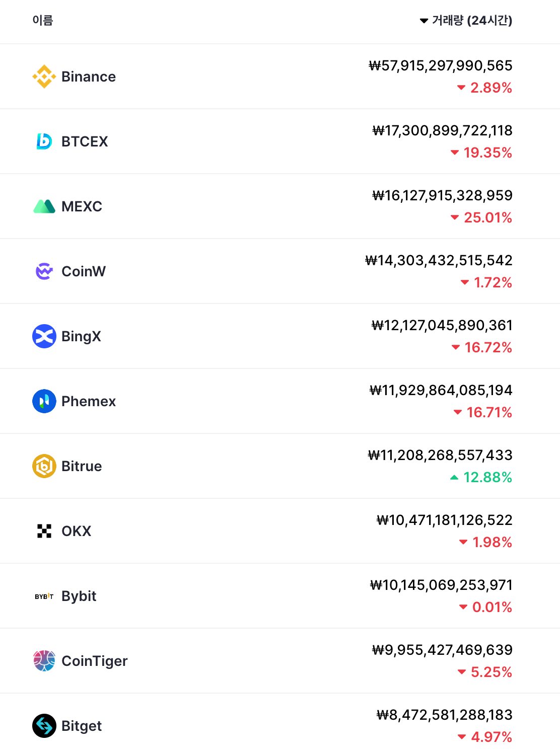Click the sort arrow beside 거래량
Viewport: 560px width, 756px height.
pos(424,21)
